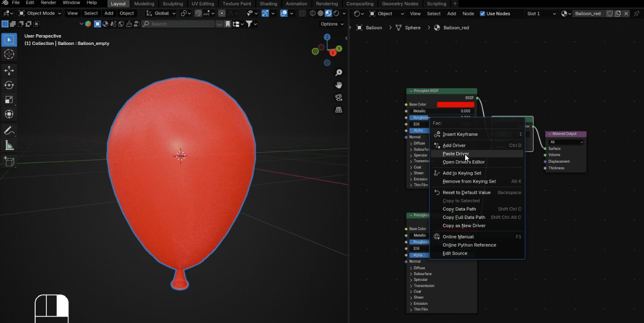Image resolution: width=644 pixels, height=323 pixels.
Task: Choose Paste Driver from the context menu
Action: click(455, 154)
